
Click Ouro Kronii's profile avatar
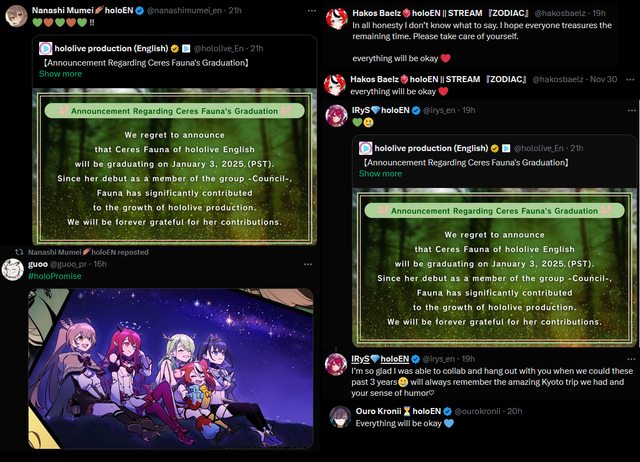click(340, 417)
